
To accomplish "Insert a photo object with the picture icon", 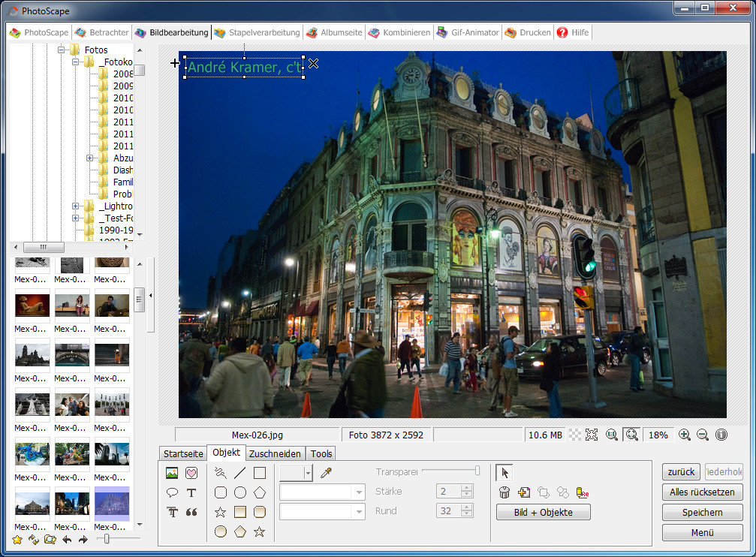I will [x=172, y=473].
